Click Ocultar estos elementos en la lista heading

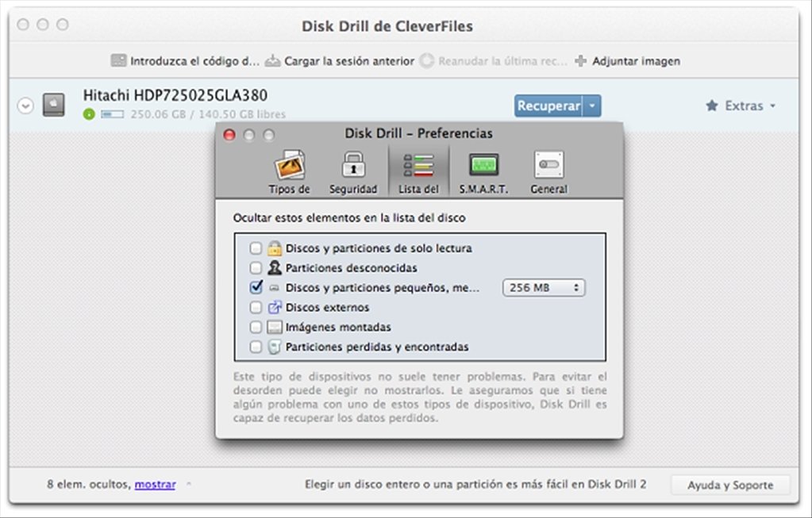pos(349,218)
